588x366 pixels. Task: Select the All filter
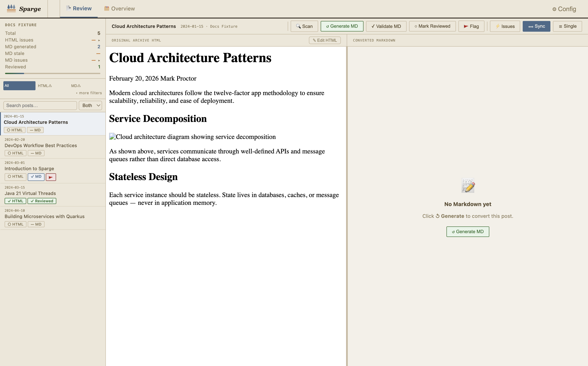click(19, 86)
